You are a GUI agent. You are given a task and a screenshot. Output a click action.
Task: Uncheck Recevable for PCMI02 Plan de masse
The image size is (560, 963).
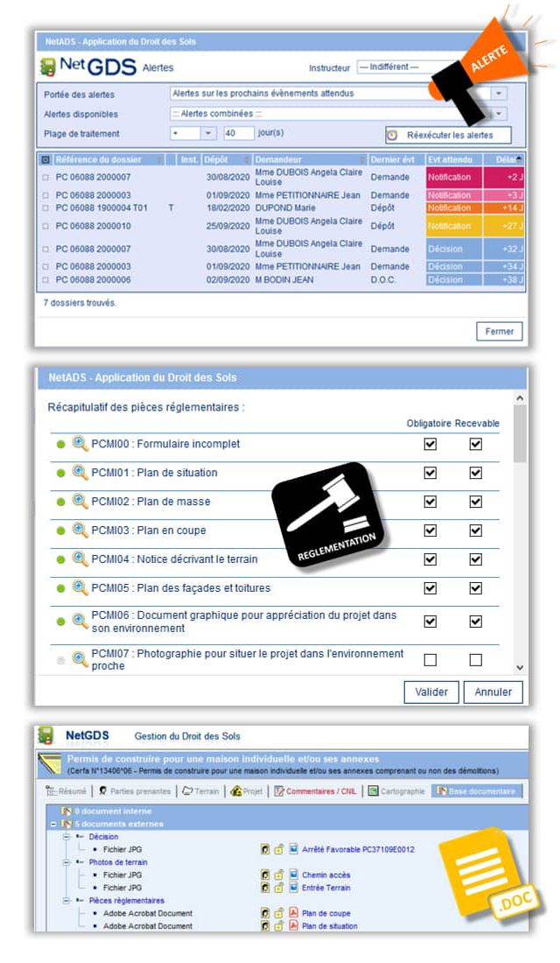[x=476, y=501]
